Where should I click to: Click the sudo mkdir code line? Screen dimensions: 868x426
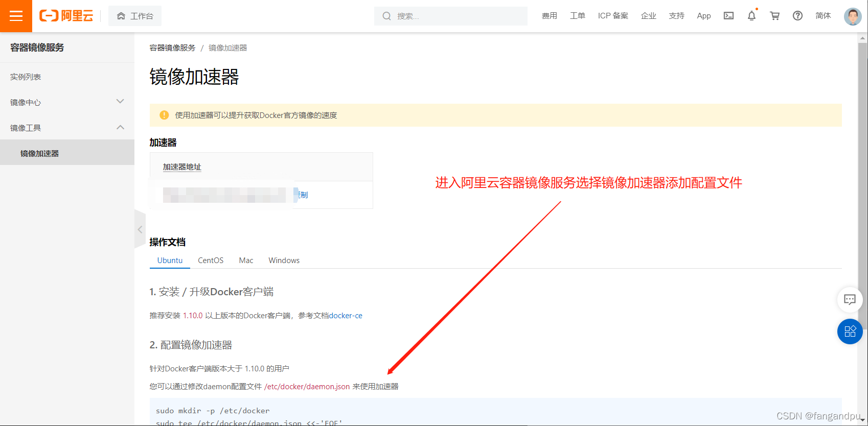[213, 411]
